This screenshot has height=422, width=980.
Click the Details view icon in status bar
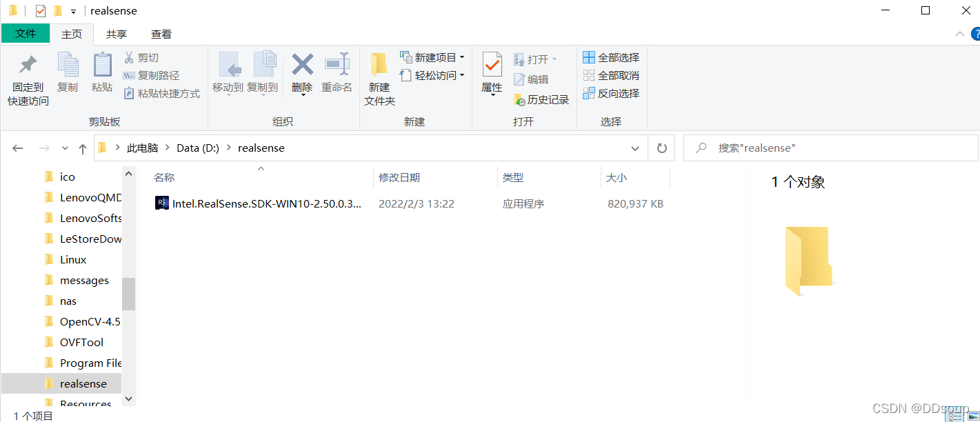955,416
